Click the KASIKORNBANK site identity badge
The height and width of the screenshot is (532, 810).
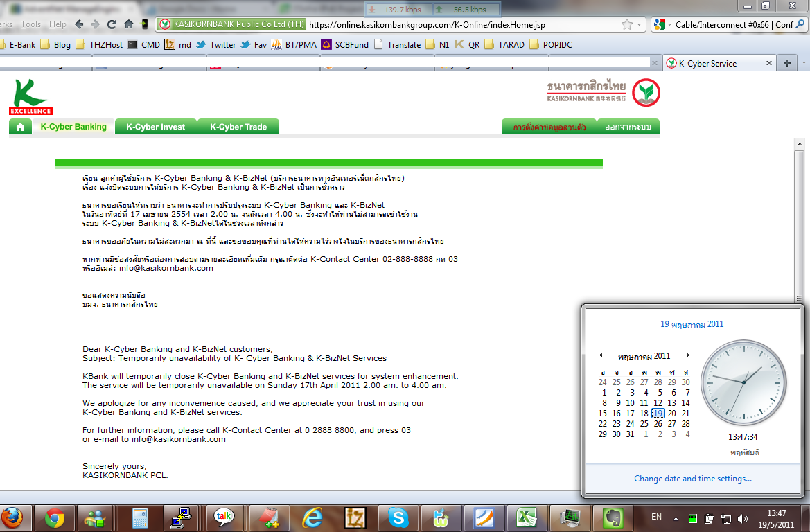[x=232, y=24]
